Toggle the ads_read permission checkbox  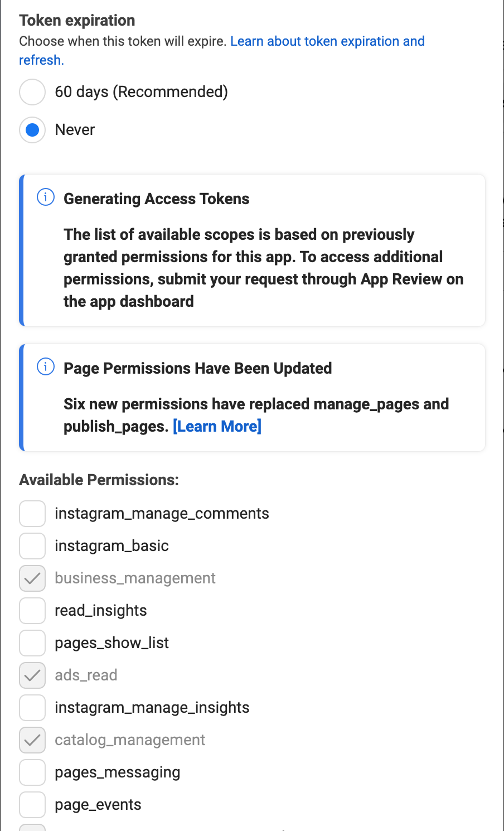tap(32, 675)
